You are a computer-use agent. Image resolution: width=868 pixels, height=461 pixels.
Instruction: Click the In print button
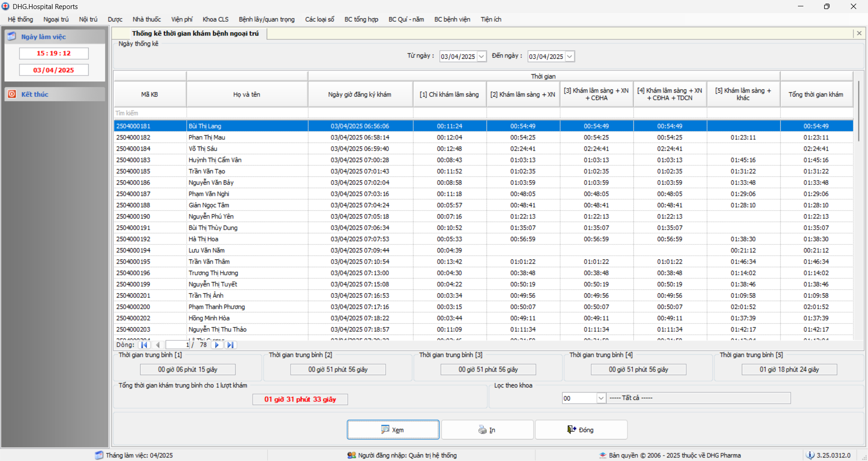coord(487,430)
